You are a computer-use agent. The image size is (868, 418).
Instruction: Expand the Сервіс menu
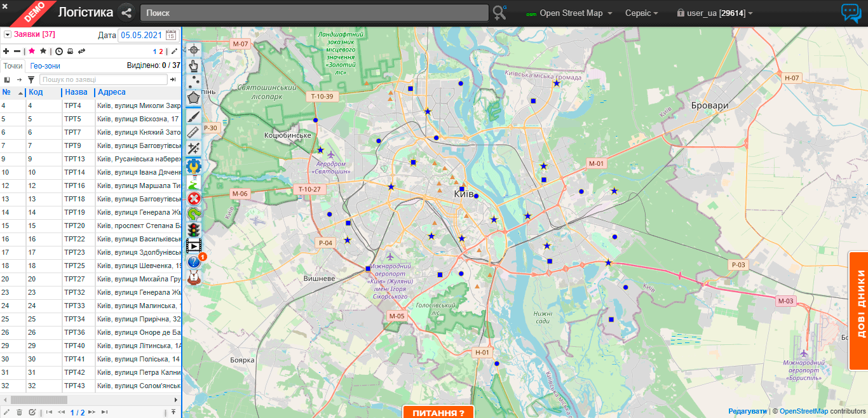coord(641,13)
